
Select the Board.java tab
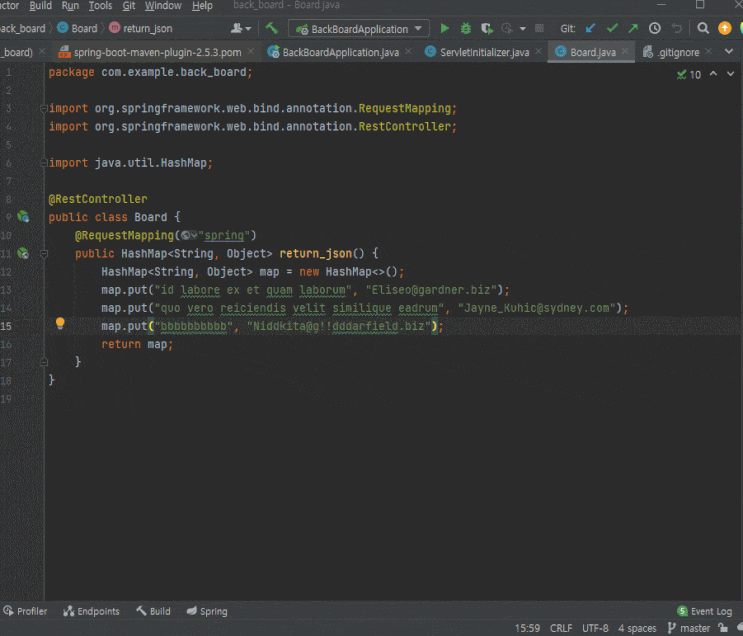(x=592, y=52)
